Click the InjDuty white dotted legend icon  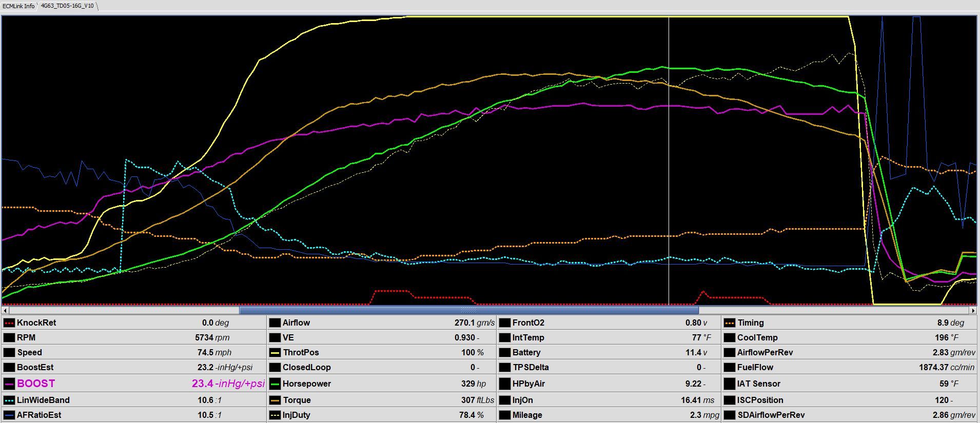275,415
